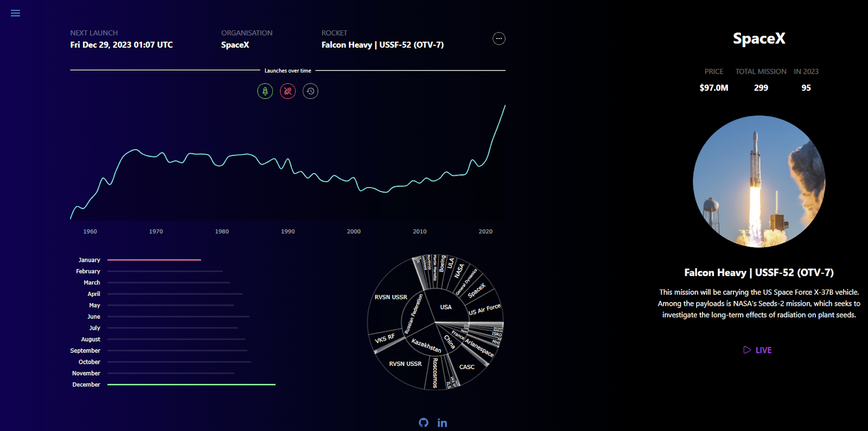Select the February month row

pos(146,271)
